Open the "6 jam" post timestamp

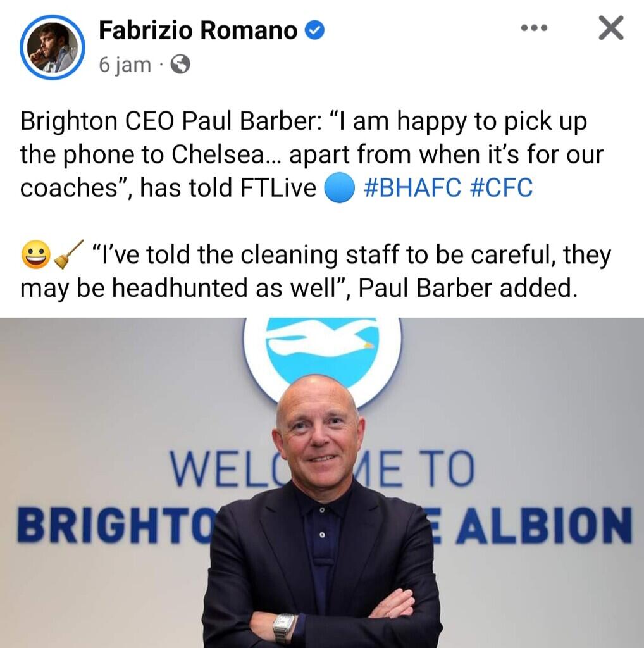[x=125, y=65]
